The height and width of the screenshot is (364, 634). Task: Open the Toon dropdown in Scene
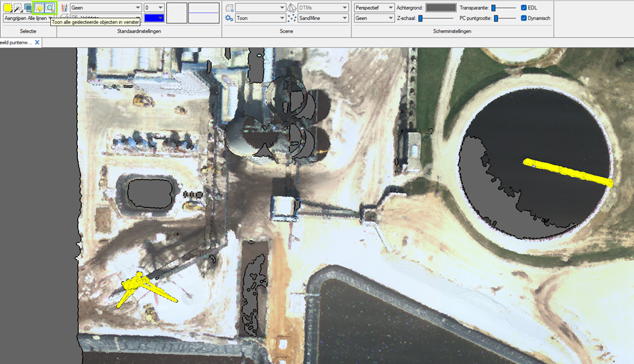click(x=281, y=19)
